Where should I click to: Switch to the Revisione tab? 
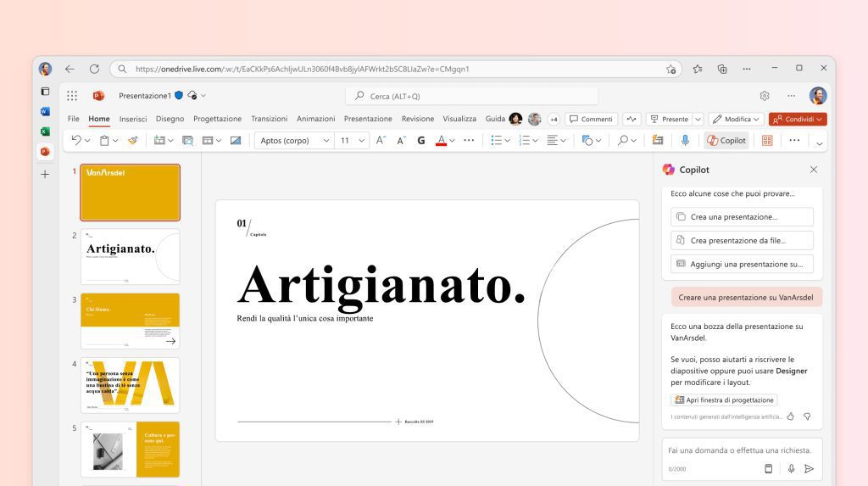point(418,119)
